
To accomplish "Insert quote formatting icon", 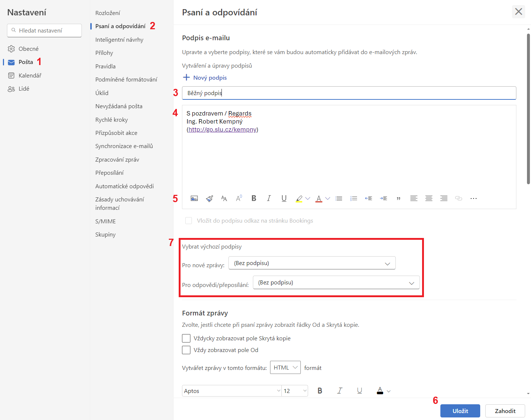I will click(398, 198).
